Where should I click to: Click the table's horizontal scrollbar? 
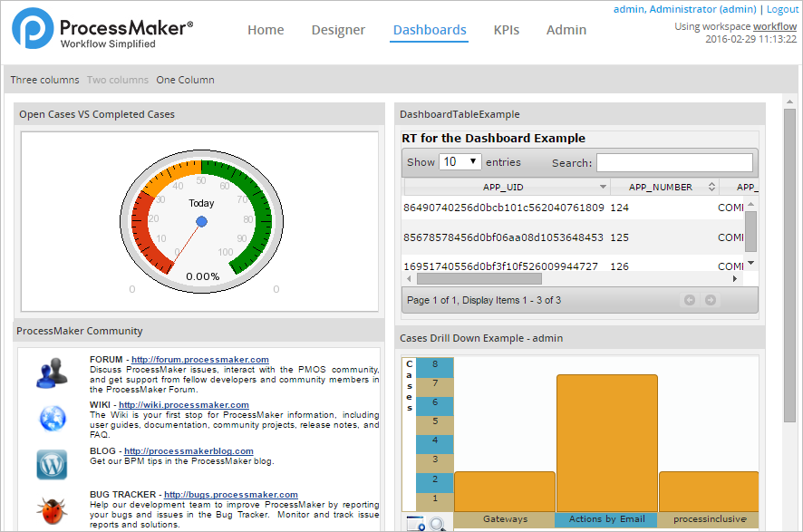tap(471, 278)
